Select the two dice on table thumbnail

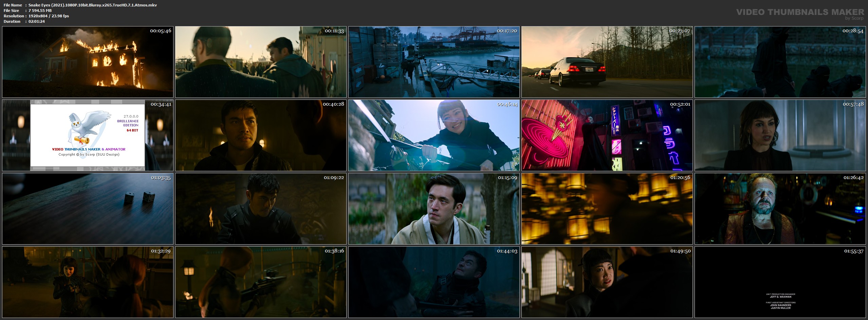tap(88, 209)
